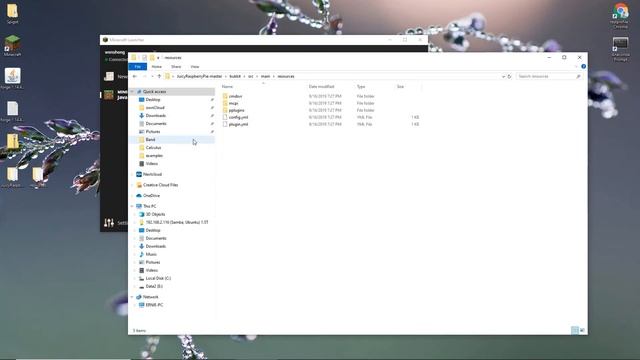The image size is (640, 360).
Task: Select the pplugins folder
Action: pos(236,110)
